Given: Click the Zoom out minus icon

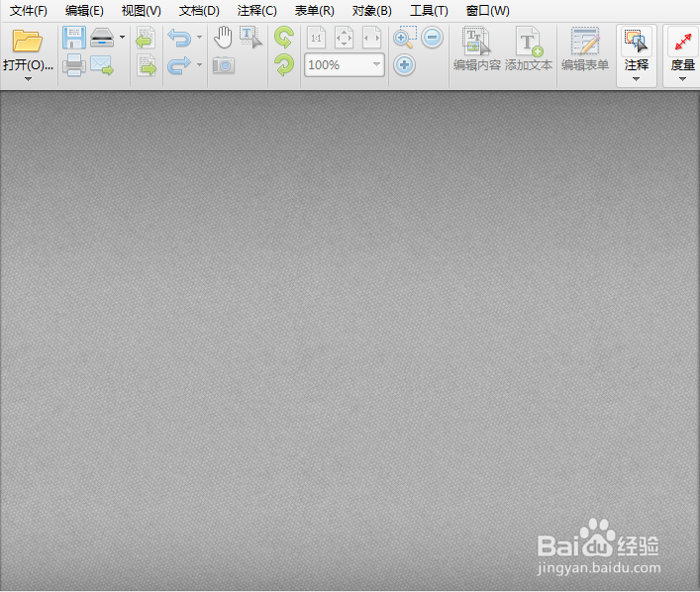Looking at the screenshot, I should point(432,38).
